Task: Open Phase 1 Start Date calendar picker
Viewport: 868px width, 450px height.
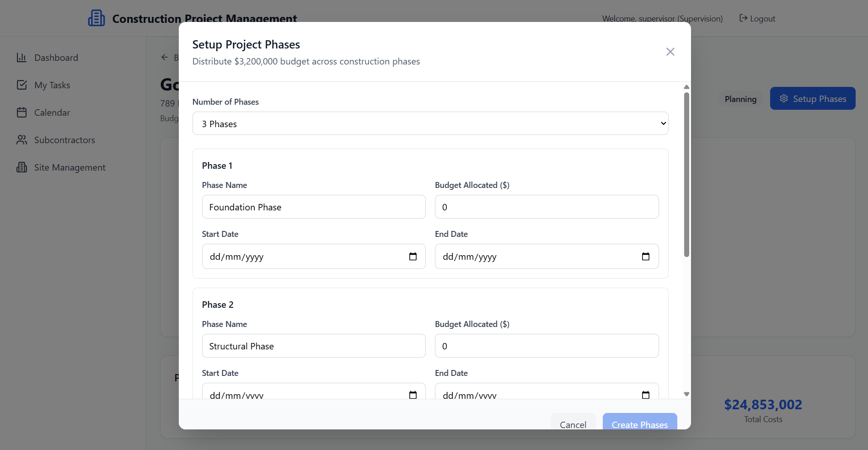Action: click(413, 257)
